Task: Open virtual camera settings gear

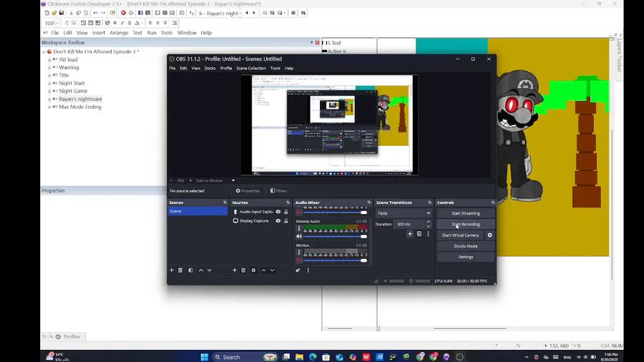Action: (x=489, y=235)
